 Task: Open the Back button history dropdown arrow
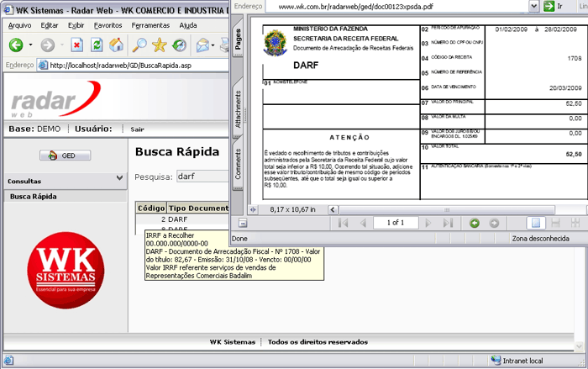(x=30, y=45)
